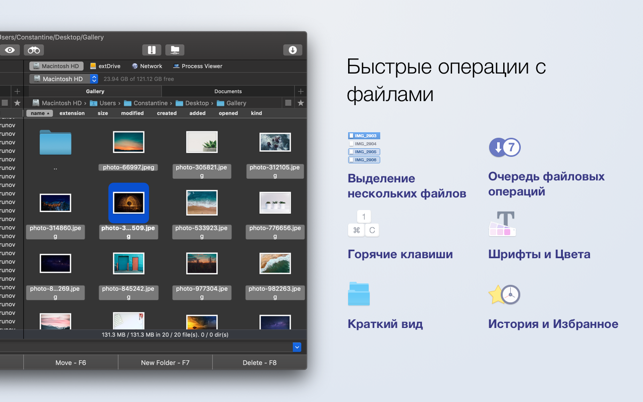Image resolution: width=643 pixels, height=402 pixels.
Task: Select thumbnail photo-314860.jpeg
Action: point(55,203)
